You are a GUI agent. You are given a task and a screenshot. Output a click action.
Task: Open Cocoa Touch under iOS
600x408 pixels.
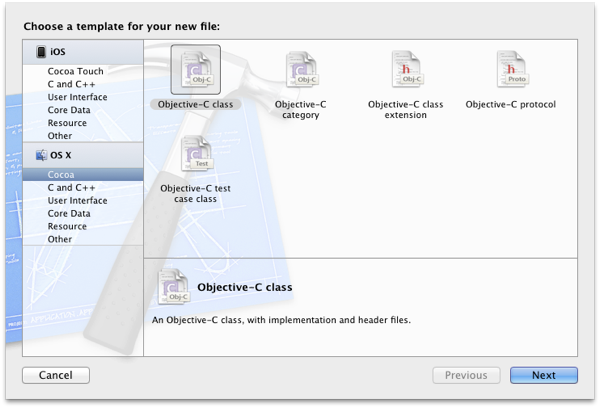click(x=75, y=71)
